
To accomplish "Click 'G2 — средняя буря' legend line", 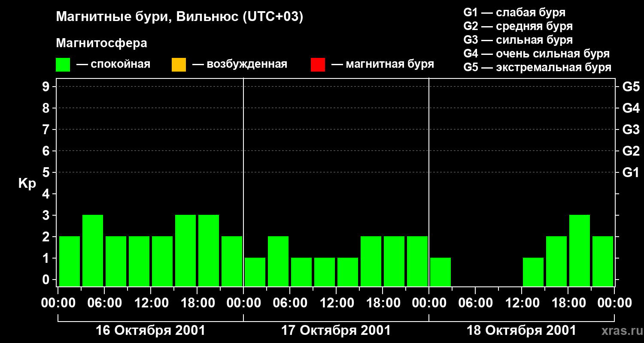I will click(518, 26).
